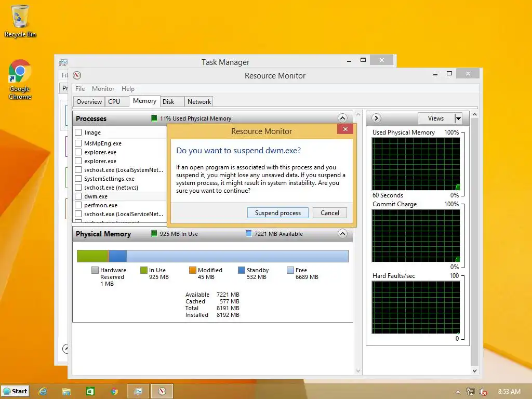Screen dimensions: 532x399
Task: Cancel the suspend dialog
Action: coord(330,212)
